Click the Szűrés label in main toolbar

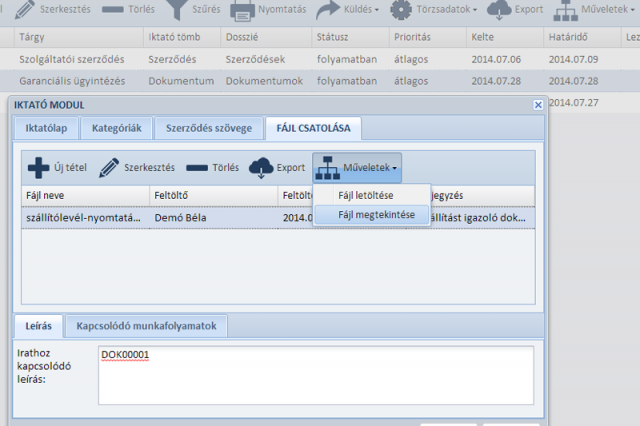coord(206,9)
